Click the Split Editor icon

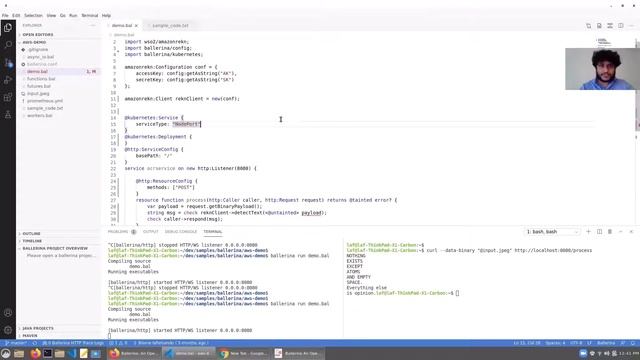[x=620, y=25]
